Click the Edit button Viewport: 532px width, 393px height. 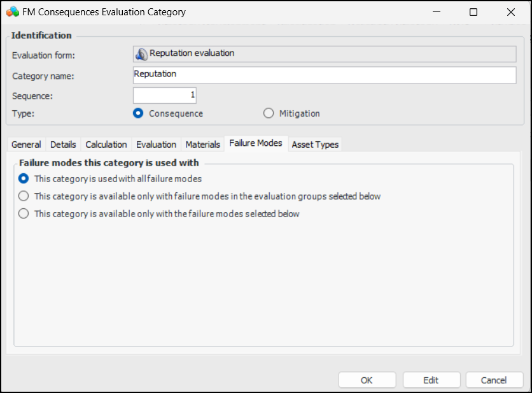click(x=431, y=380)
